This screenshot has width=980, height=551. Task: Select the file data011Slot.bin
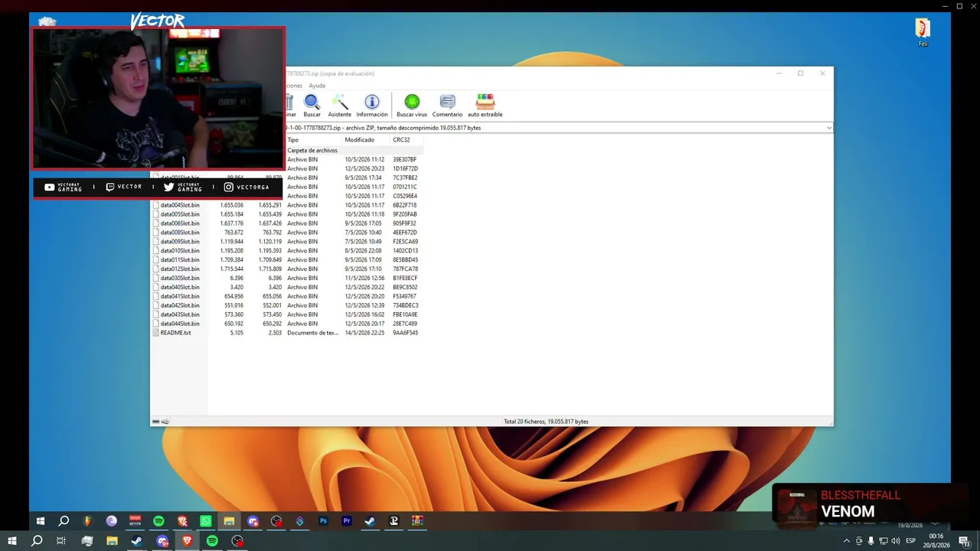pos(179,260)
